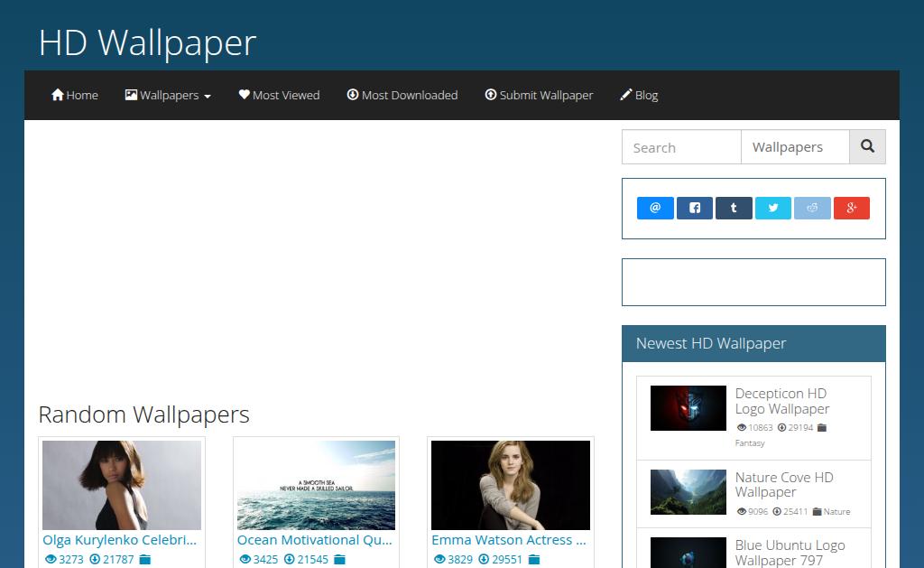Viewport: 924px width, 568px height.
Task: Open Emma Watson Actress wallpaper link
Action: click(509, 540)
